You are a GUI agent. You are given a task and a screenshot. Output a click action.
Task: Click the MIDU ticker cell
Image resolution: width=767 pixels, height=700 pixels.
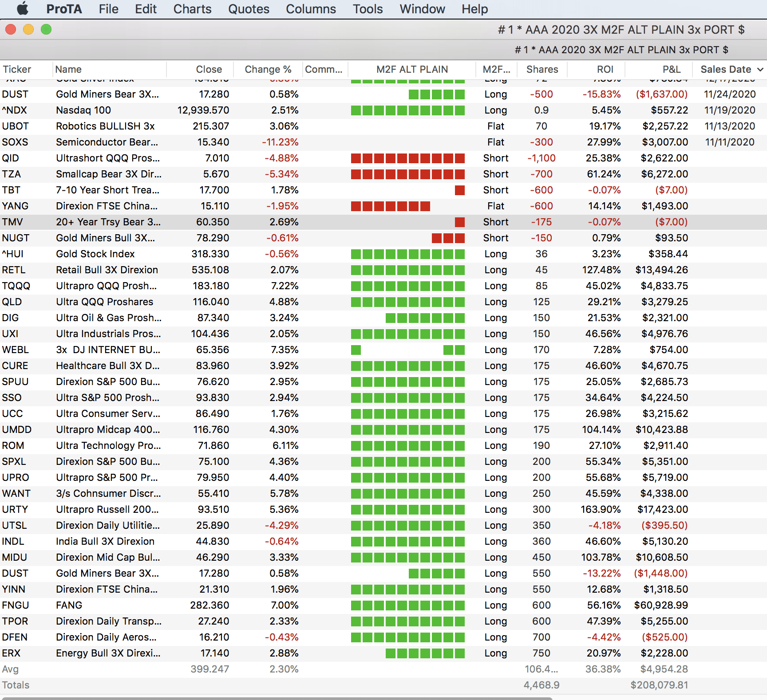pyautogui.click(x=14, y=557)
